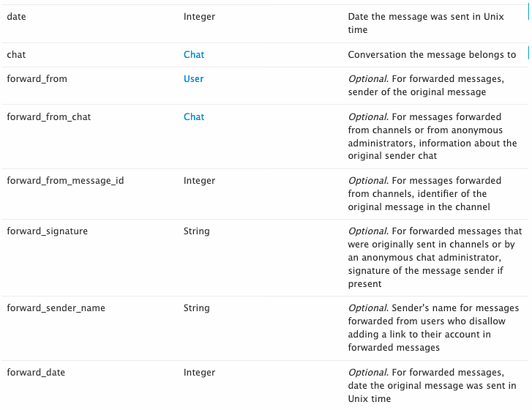Click the forward_from_chat description paragraph
Viewport: 532px width, 410px height.
point(432,136)
